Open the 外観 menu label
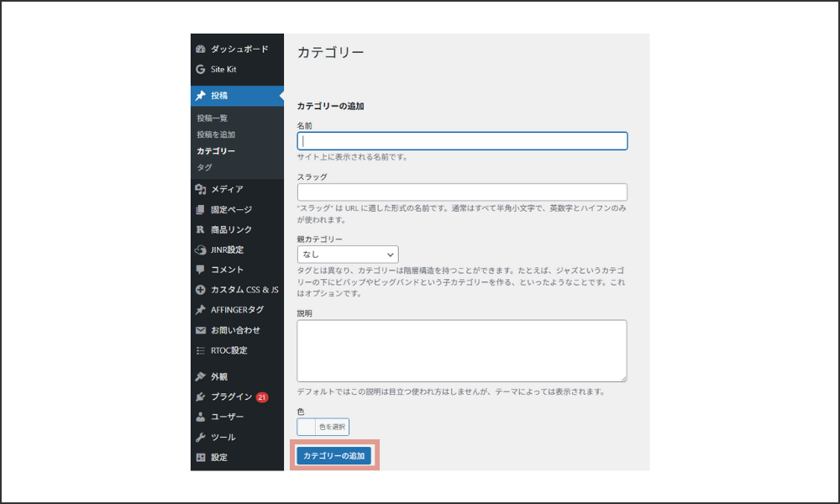 coord(219,376)
